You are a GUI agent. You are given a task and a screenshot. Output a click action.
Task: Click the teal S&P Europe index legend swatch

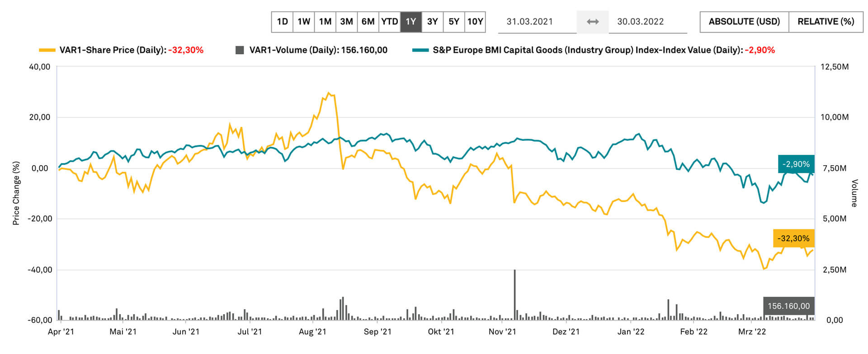420,50
